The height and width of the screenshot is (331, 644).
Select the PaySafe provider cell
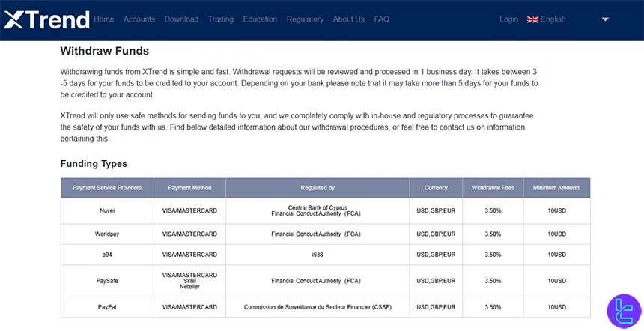coord(107,281)
